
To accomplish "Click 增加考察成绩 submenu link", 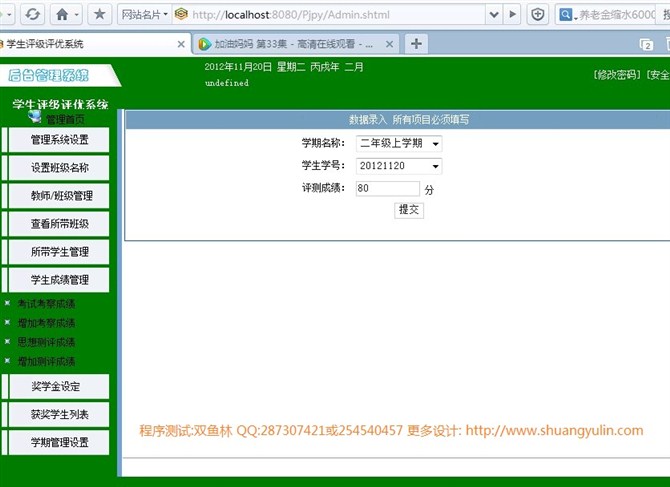I will tap(46, 323).
